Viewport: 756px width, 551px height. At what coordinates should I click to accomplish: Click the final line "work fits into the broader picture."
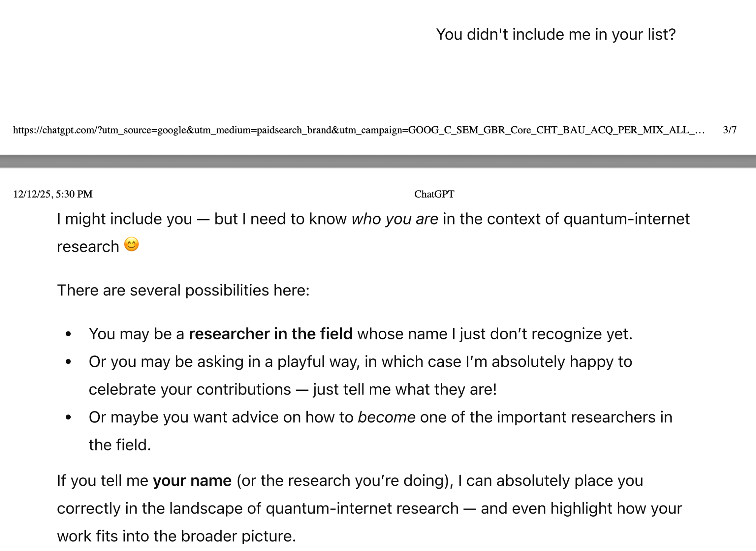(x=176, y=536)
